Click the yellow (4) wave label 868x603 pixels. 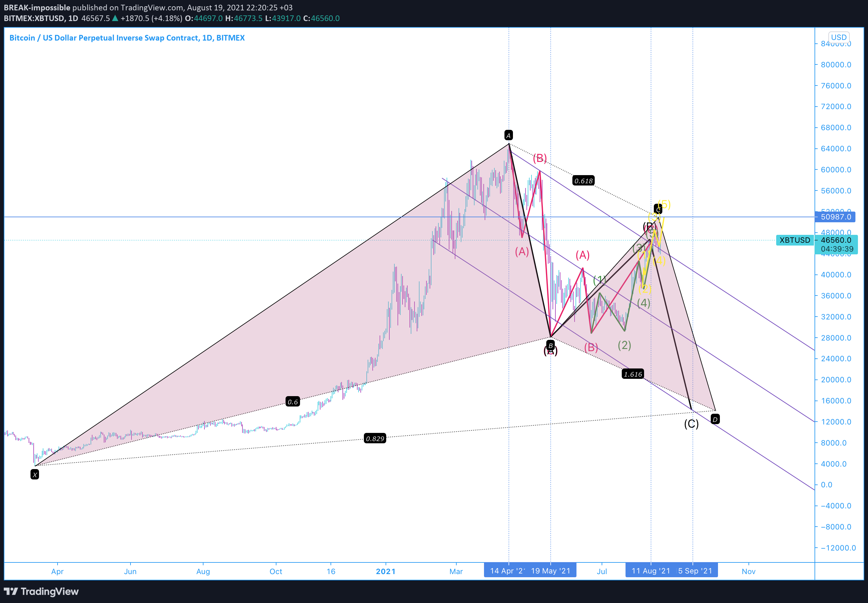pos(659,260)
